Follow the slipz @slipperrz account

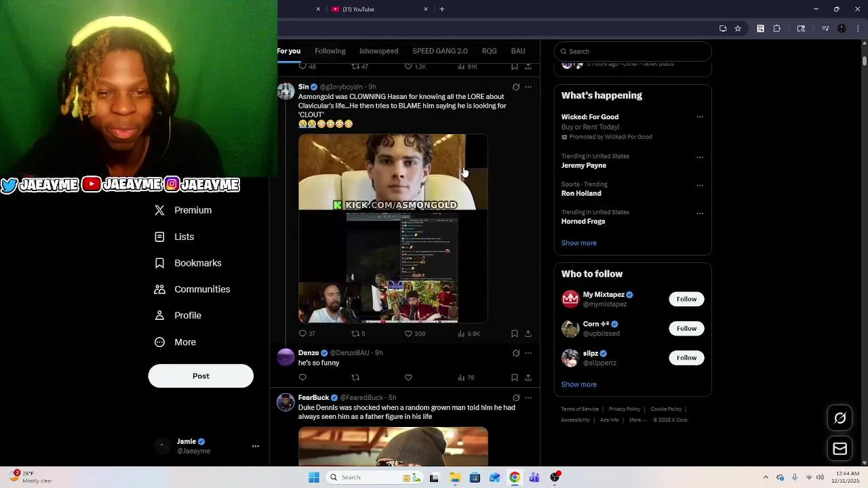click(686, 358)
